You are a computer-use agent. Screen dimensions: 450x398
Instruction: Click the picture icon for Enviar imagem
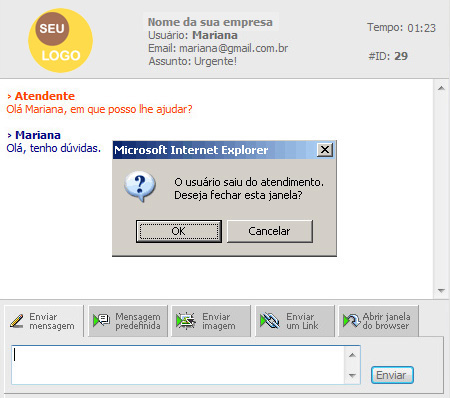click(x=186, y=321)
